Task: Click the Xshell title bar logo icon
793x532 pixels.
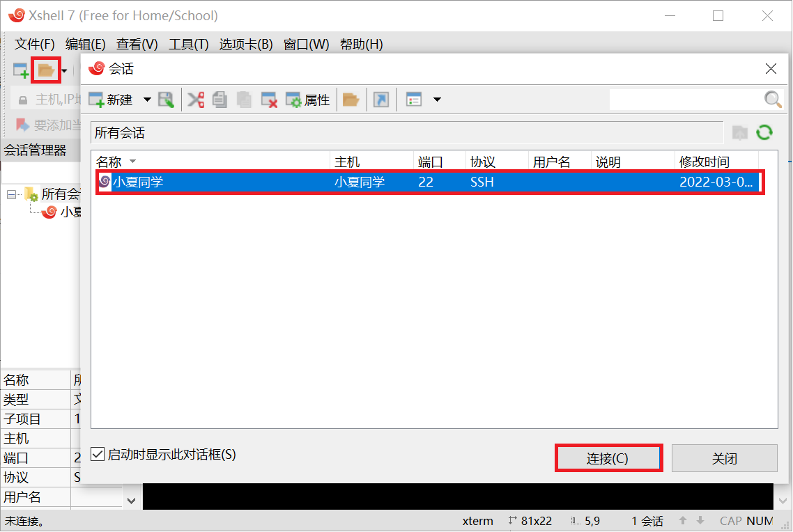Action: (16, 15)
